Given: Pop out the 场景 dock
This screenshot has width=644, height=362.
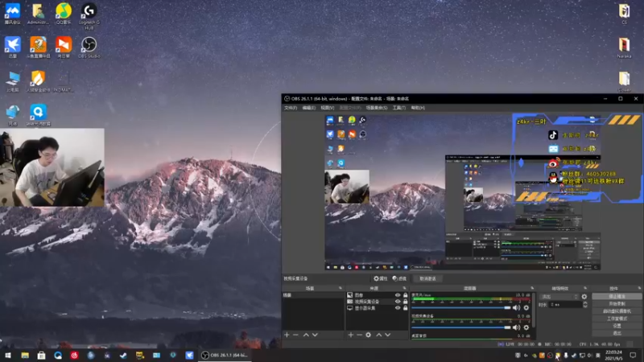Looking at the screenshot, I should pos(341,288).
